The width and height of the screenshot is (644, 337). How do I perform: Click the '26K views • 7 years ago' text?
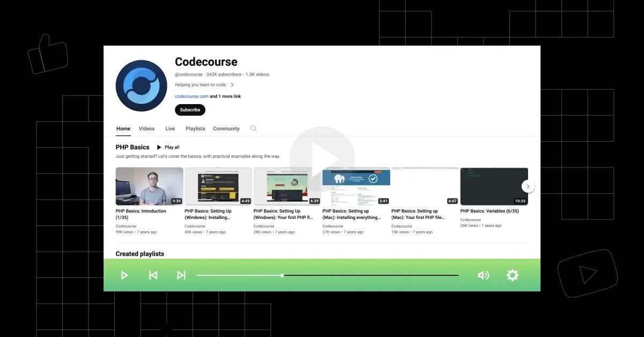(481, 226)
